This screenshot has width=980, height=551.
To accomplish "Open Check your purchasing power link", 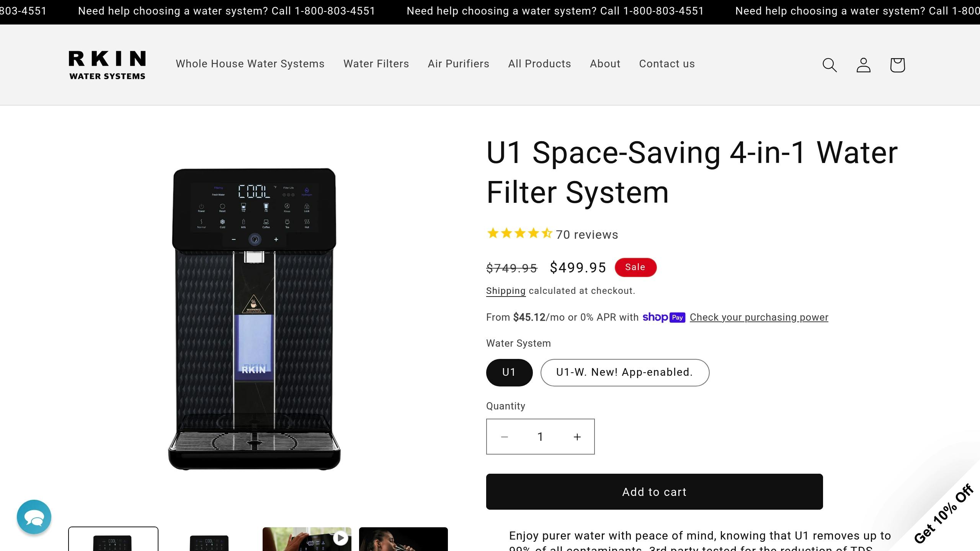I will [759, 317].
